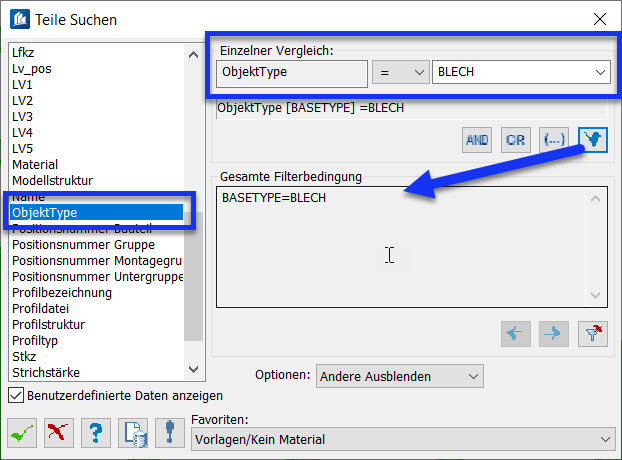The height and width of the screenshot is (460, 622).
Task: Click the attribute list scroll down arrow
Action: [194, 369]
